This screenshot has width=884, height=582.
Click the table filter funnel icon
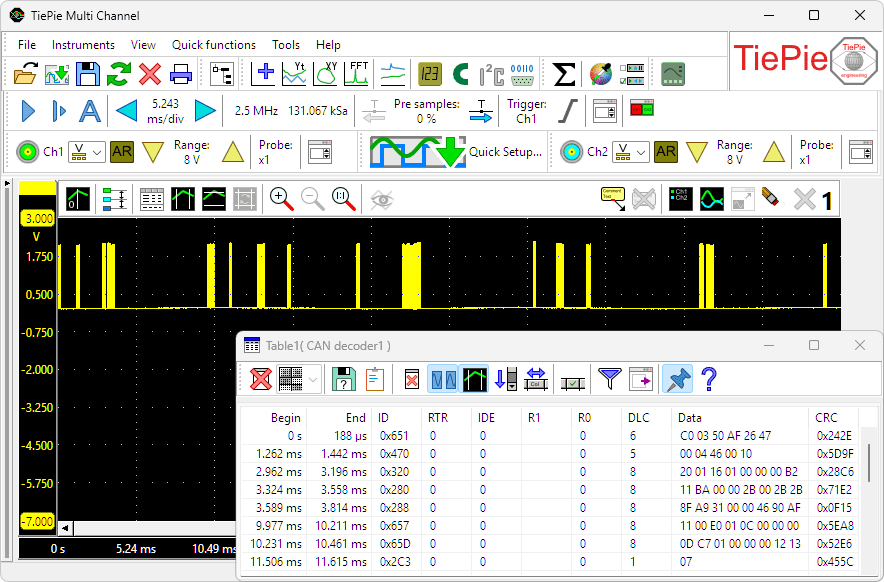(609, 379)
